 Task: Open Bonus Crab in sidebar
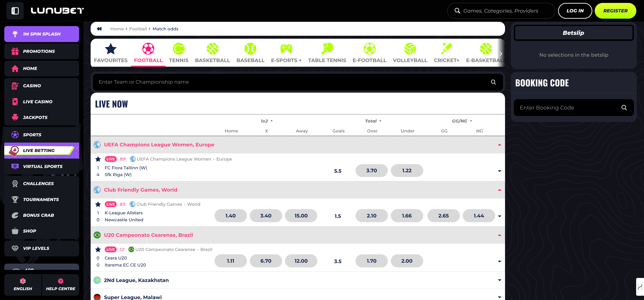[42, 215]
